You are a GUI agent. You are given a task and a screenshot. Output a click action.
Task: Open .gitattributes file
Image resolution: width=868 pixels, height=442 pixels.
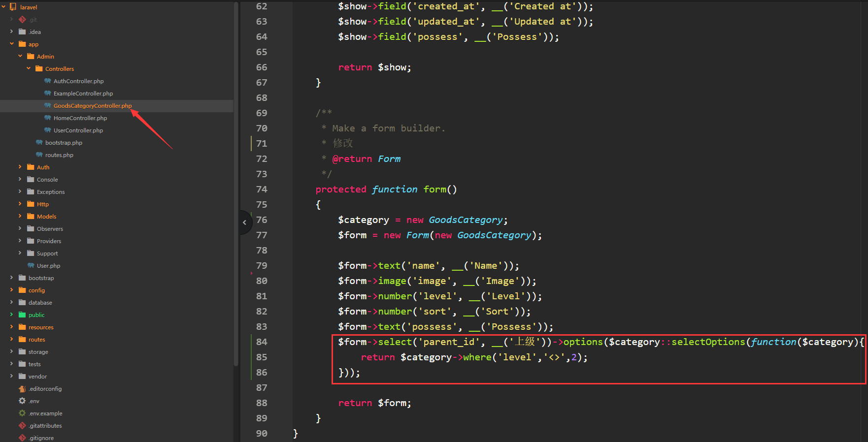[x=45, y=426]
